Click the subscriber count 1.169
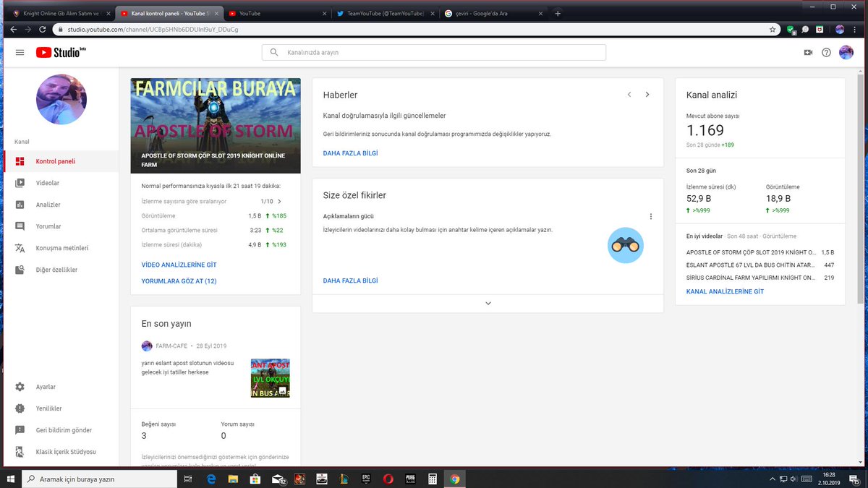The image size is (868, 488). pos(705,131)
